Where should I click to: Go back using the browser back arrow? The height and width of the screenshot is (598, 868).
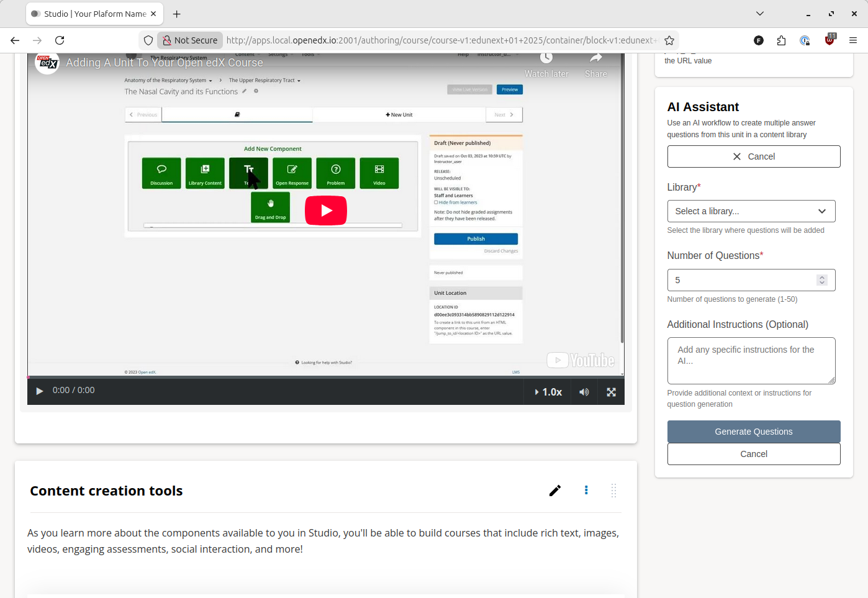click(15, 40)
